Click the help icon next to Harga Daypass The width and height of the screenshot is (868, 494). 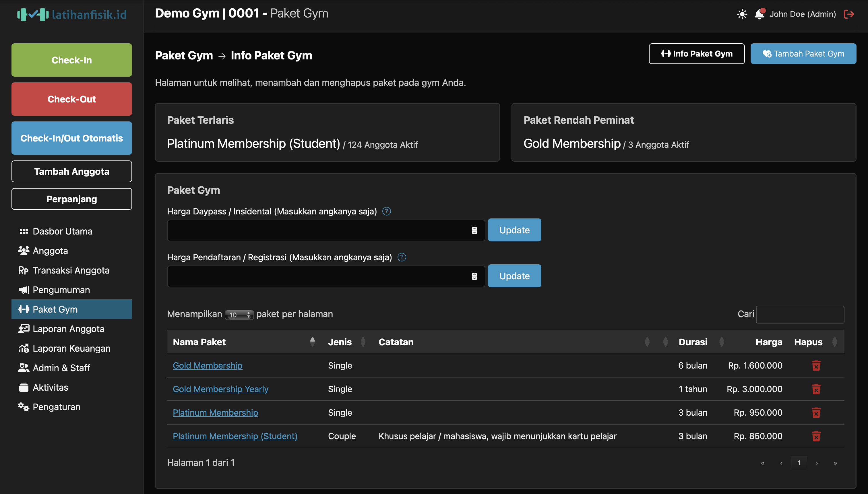[386, 211]
